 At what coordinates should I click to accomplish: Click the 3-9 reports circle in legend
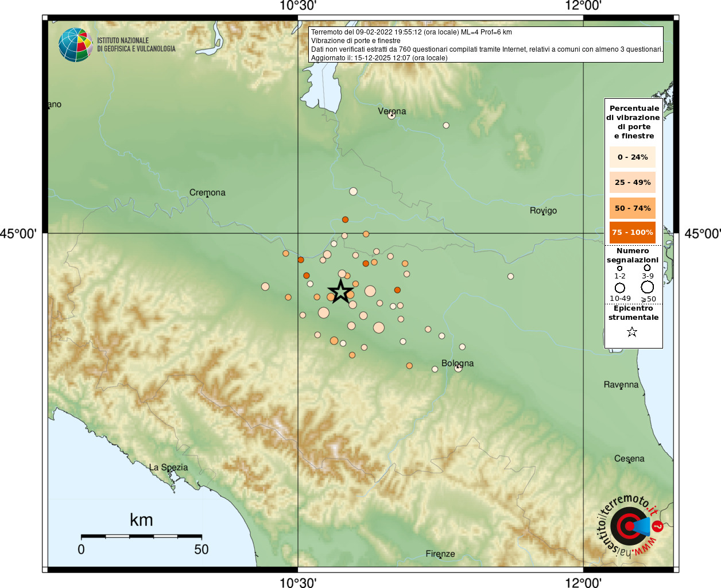tap(647, 268)
